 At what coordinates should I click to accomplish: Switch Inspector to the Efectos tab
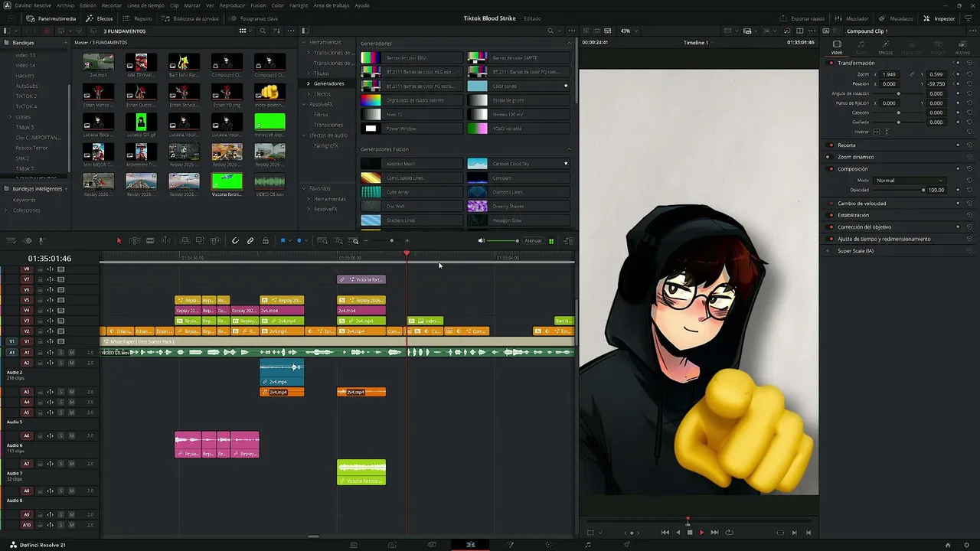pos(886,47)
